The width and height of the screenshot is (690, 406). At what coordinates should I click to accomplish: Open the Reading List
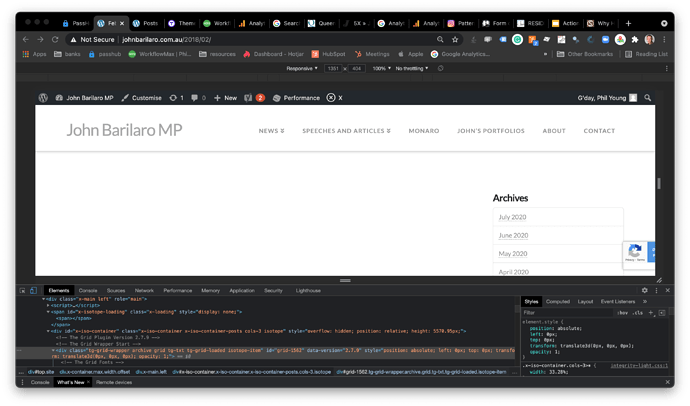[x=646, y=54]
